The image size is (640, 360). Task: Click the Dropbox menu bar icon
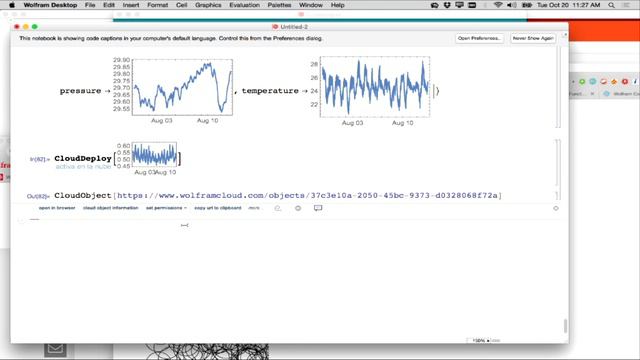(x=447, y=5)
